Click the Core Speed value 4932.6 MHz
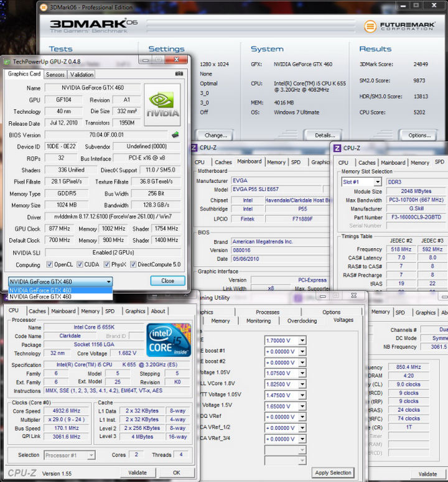 pos(67,410)
